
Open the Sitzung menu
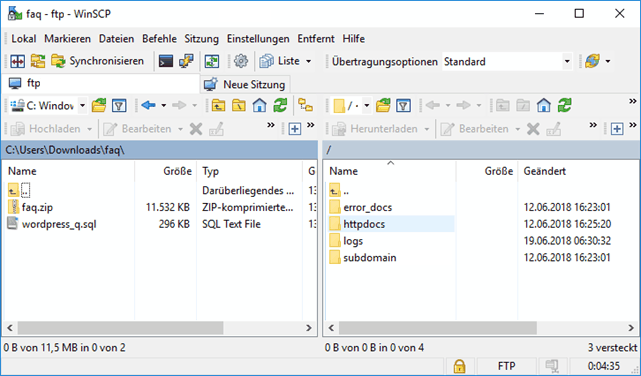click(x=202, y=39)
